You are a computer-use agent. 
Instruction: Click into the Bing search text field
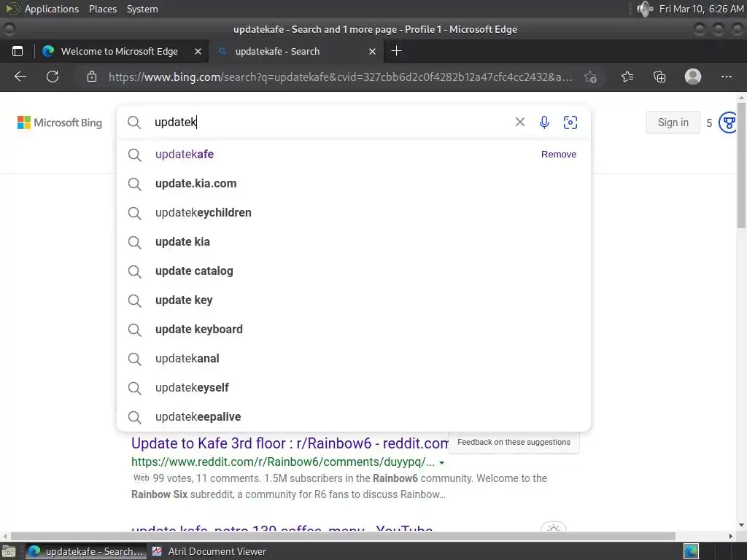pos(332,122)
